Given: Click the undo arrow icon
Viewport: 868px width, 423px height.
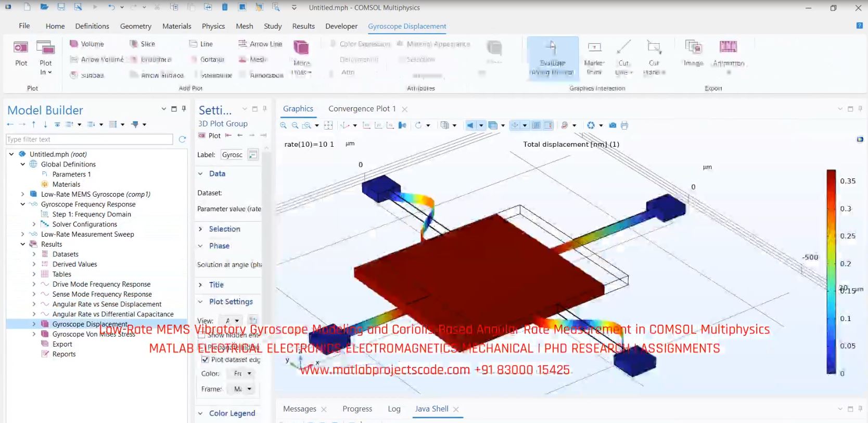Looking at the screenshot, I should (x=111, y=7).
